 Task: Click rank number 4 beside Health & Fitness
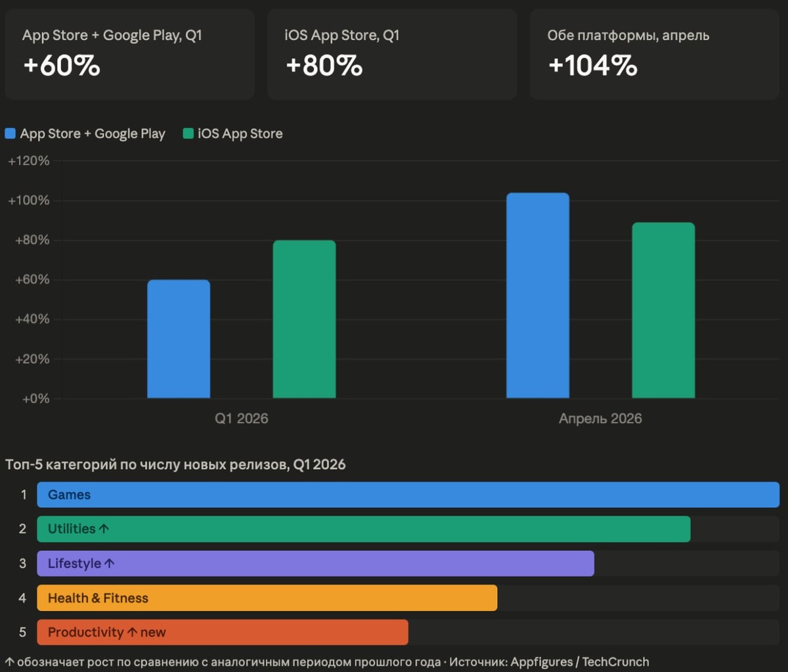pos(23,598)
